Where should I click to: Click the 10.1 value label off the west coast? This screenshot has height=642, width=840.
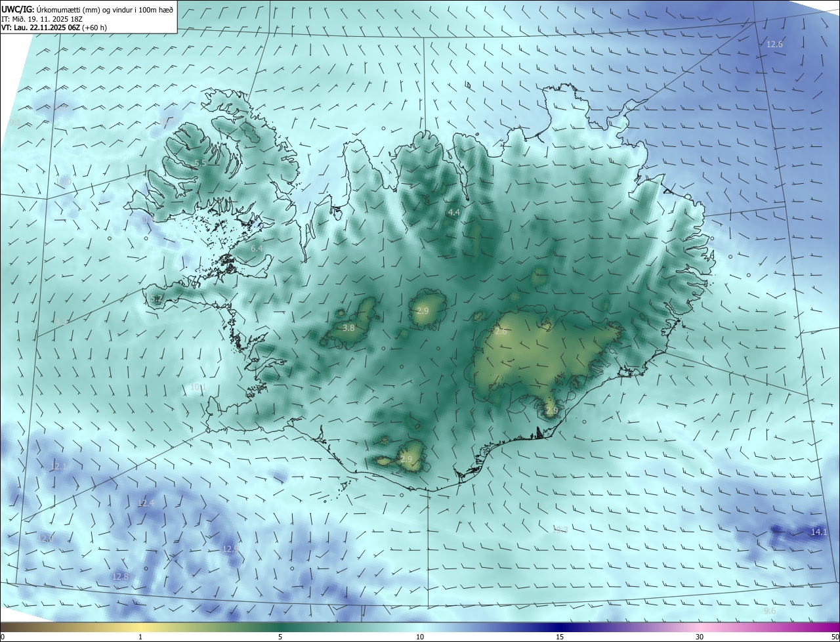click(198, 387)
